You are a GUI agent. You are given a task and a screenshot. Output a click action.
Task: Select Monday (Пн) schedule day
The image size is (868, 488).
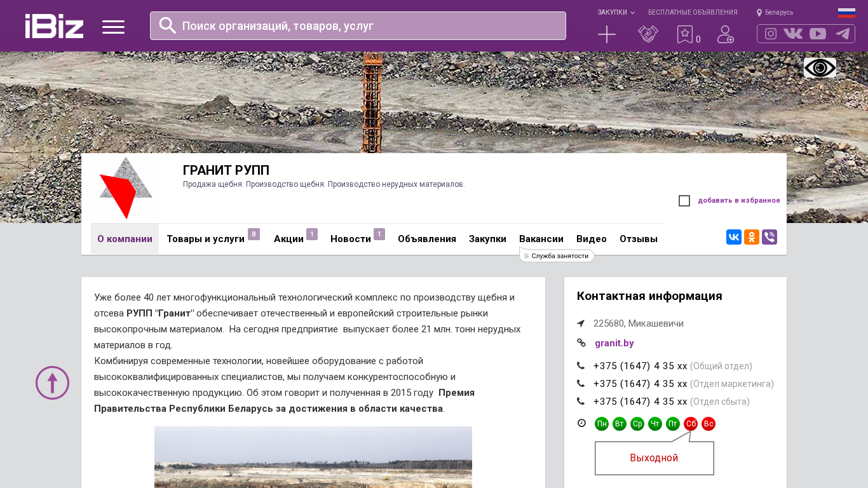point(602,424)
